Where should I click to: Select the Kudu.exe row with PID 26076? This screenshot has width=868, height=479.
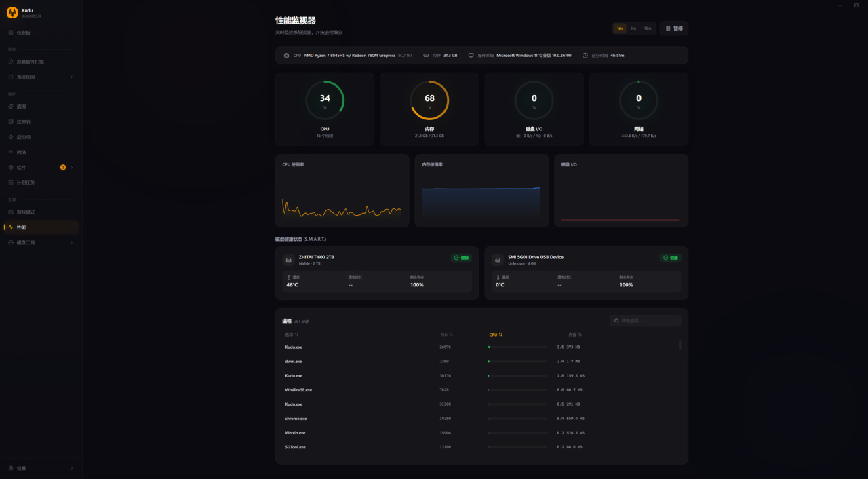pyautogui.click(x=478, y=347)
